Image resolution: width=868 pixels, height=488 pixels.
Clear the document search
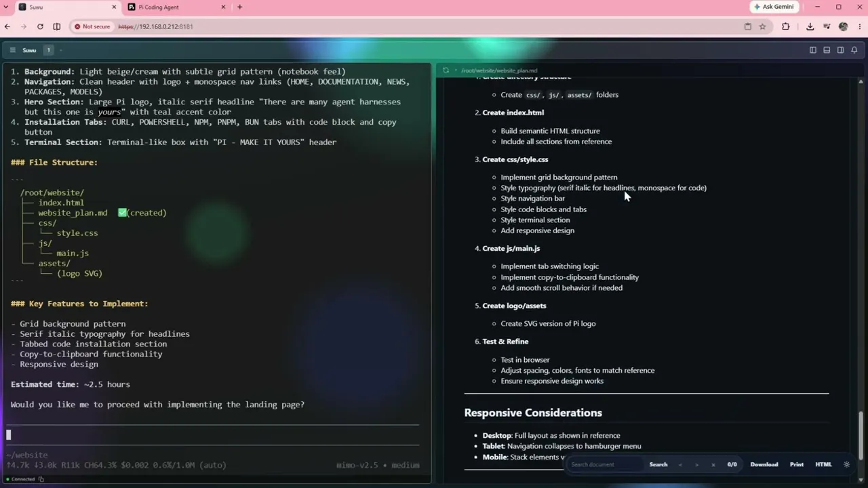point(713,464)
